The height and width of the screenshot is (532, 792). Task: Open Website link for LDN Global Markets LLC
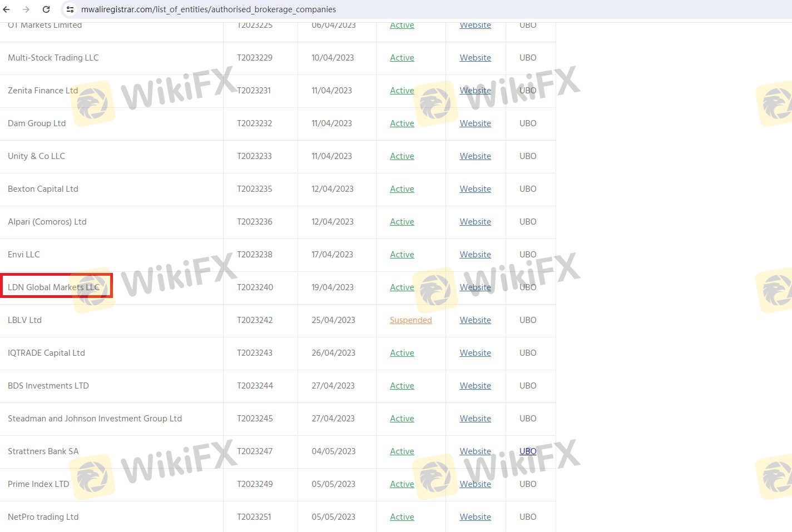coord(475,287)
